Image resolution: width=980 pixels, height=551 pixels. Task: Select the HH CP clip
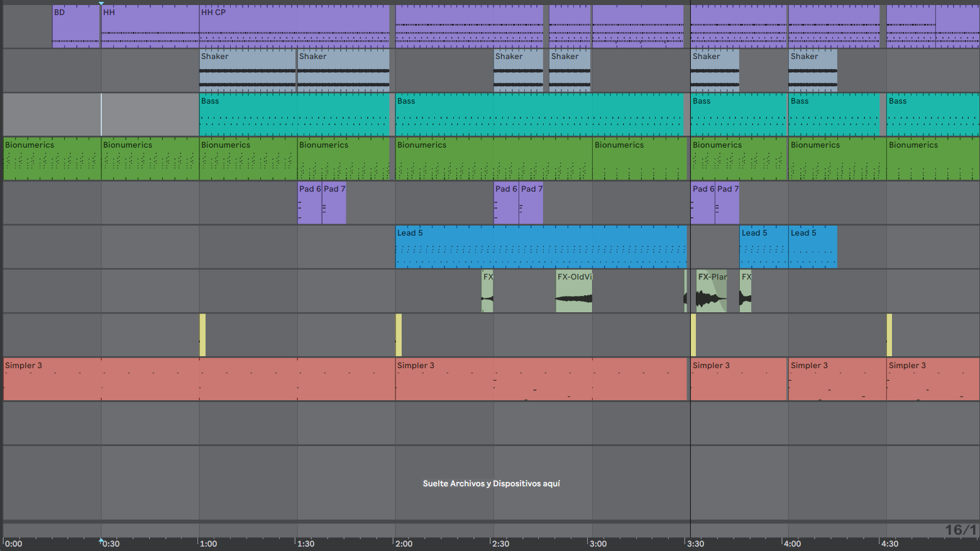294,26
